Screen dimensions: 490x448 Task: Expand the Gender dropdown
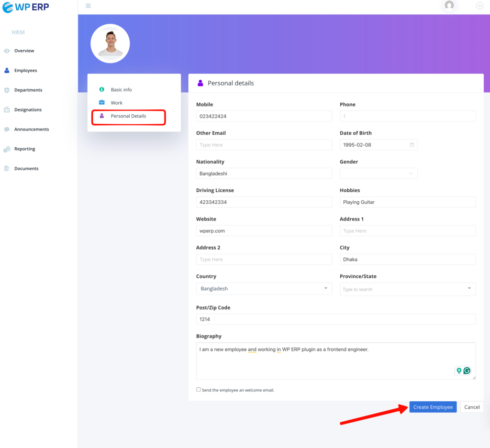(379, 174)
